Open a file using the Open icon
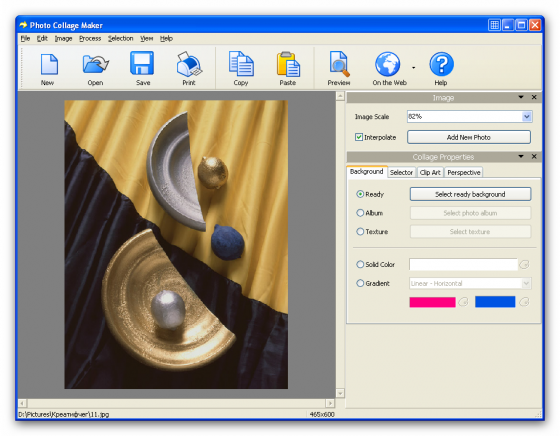Image resolution: width=560 pixels, height=436 pixels. (95, 65)
